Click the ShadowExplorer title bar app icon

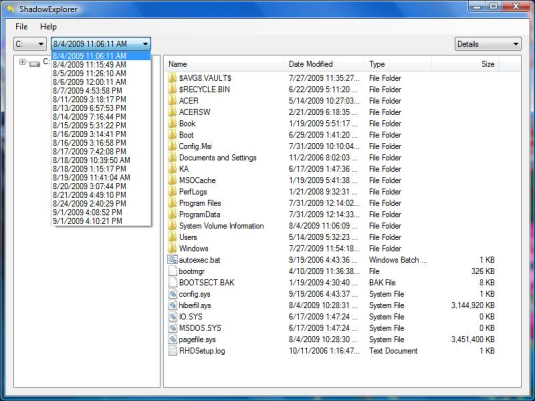(x=11, y=9)
